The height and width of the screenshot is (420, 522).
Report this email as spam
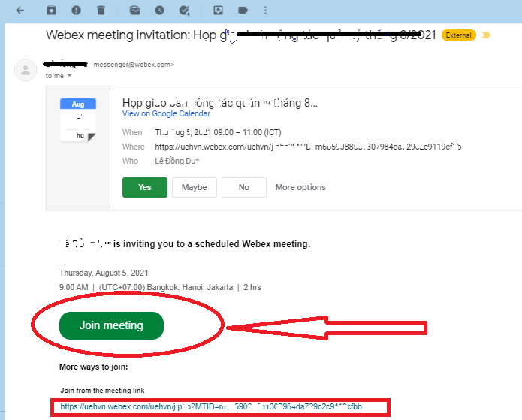pos(76,11)
